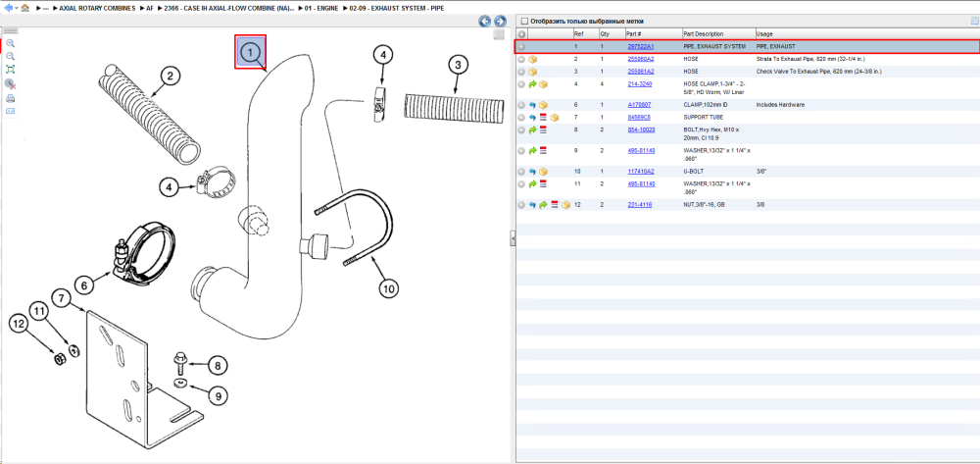Open the 01 - ENGINE breadcrumb
The width and height of the screenshot is (980, 464).
[320, 9]
